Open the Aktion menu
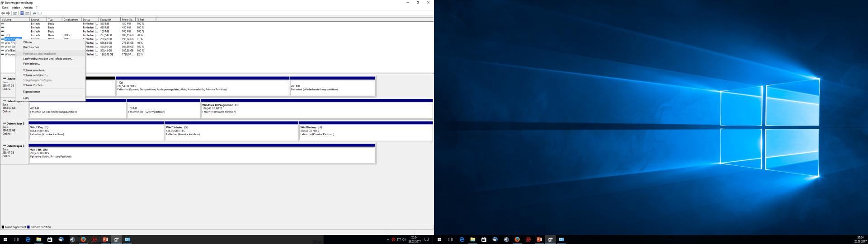 pyautogui.click(x=16, y=8)
